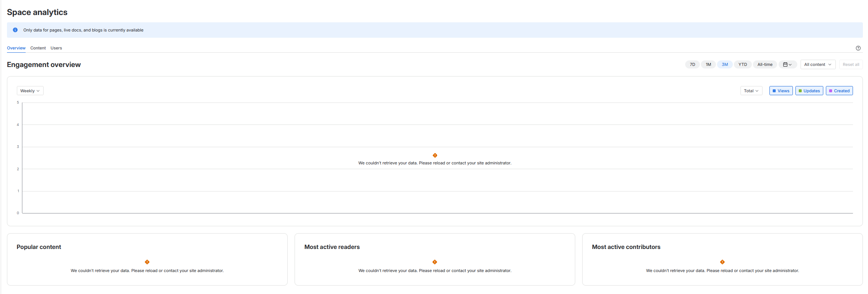Click the green Updates color square
Screen dimensions: 868x294
pos(800,91)
